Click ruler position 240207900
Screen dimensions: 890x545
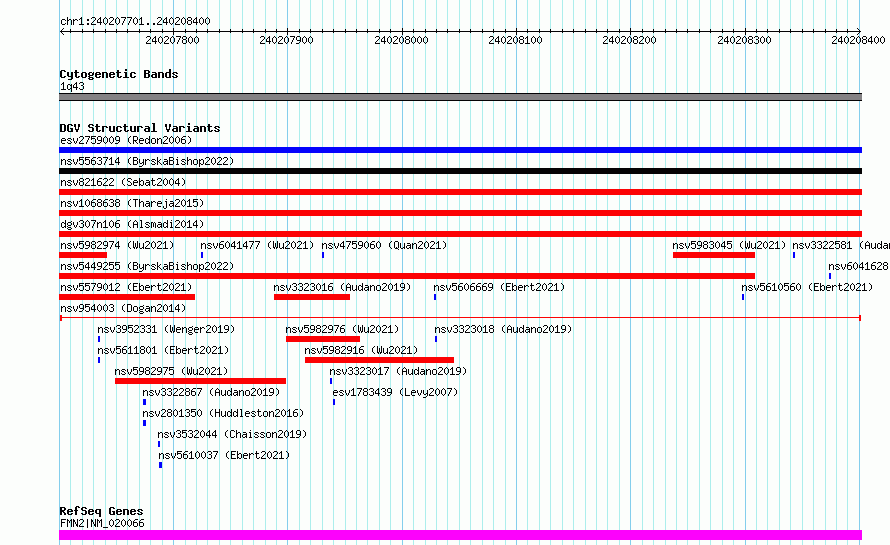tap(286, 40)
